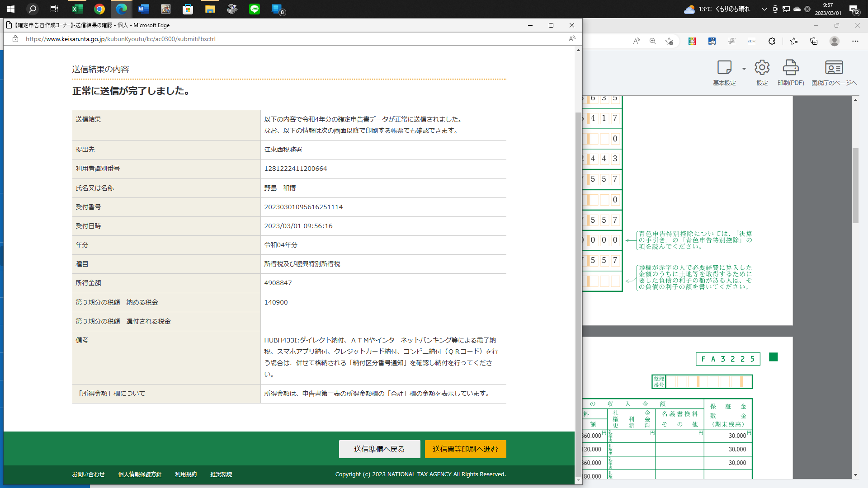Open the photo viewer taskbar icon
Viewport: 868px width, 488px height.
(166, 9)
